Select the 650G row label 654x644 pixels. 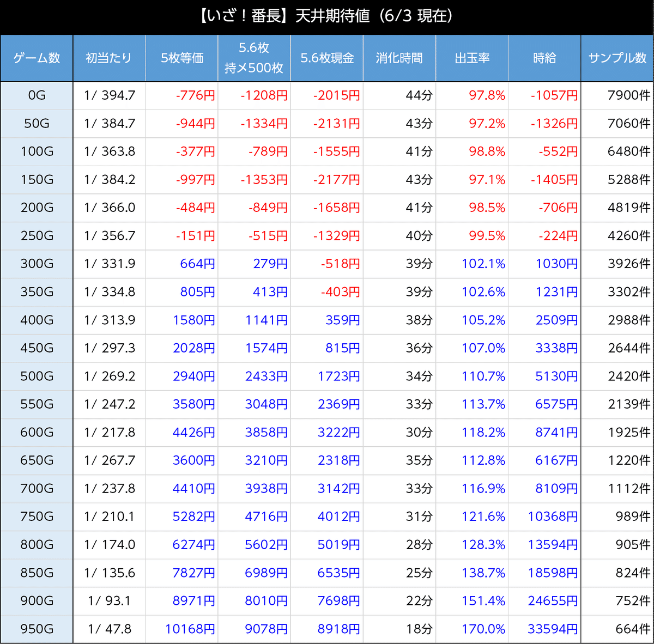[x=37, y=460]
